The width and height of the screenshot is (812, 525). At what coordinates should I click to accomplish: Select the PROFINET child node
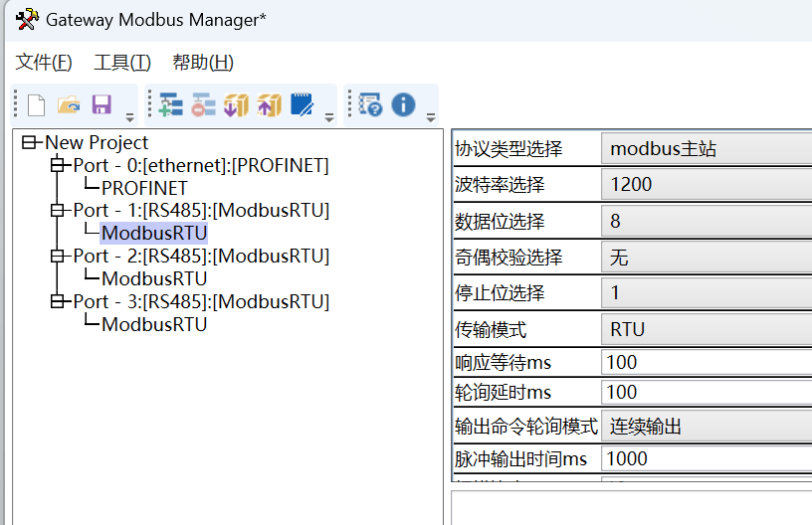point(144,188)
